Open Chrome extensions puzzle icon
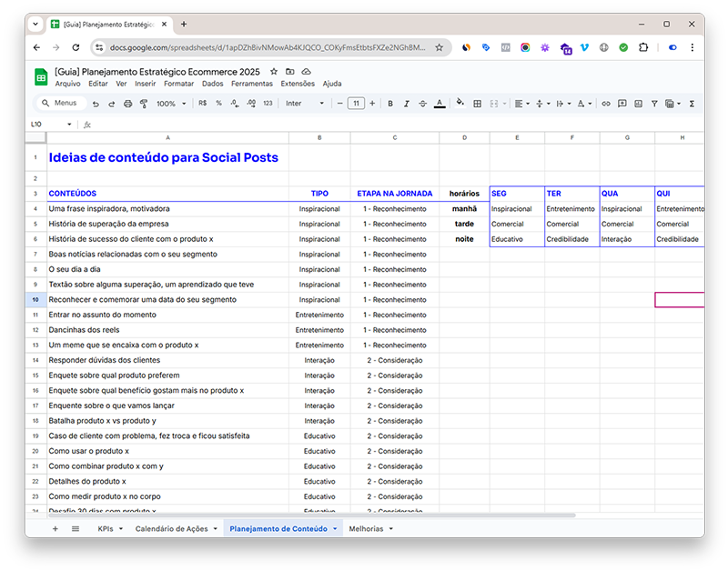 pyautogui.click(x=643, y=47)
